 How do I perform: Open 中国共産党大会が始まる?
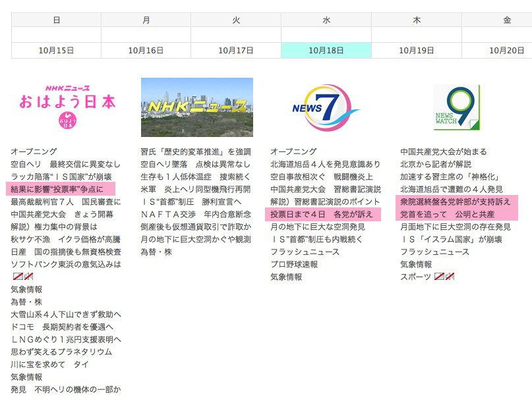click(x=444, y=151)
